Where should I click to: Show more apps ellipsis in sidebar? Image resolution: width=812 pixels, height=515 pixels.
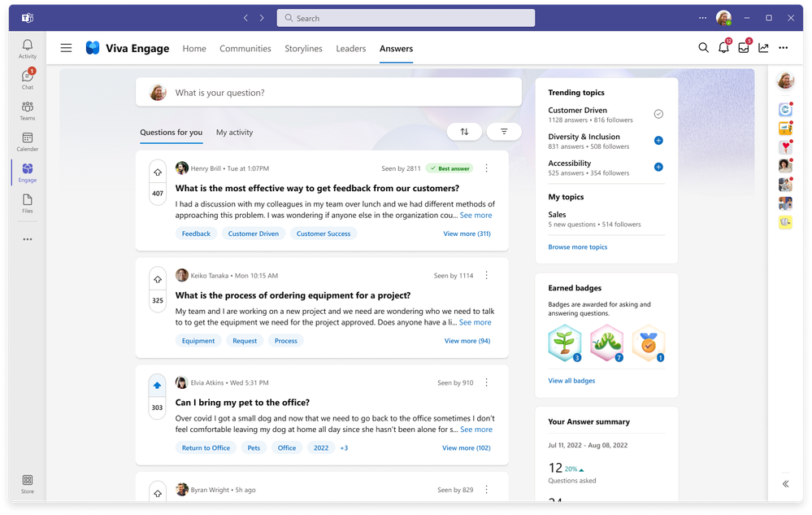click(x=28, y=239)
